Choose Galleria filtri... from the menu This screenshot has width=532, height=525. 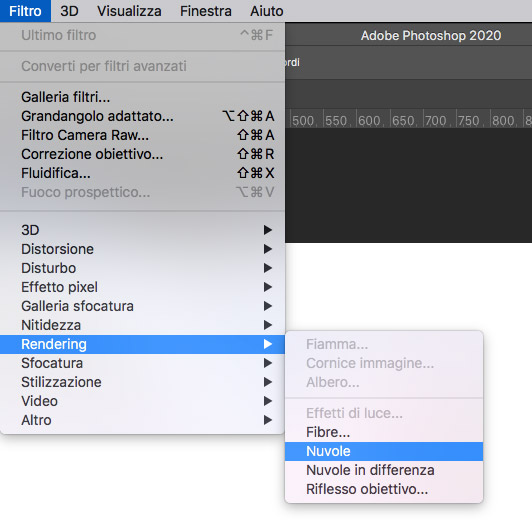(x=142, y=97)
